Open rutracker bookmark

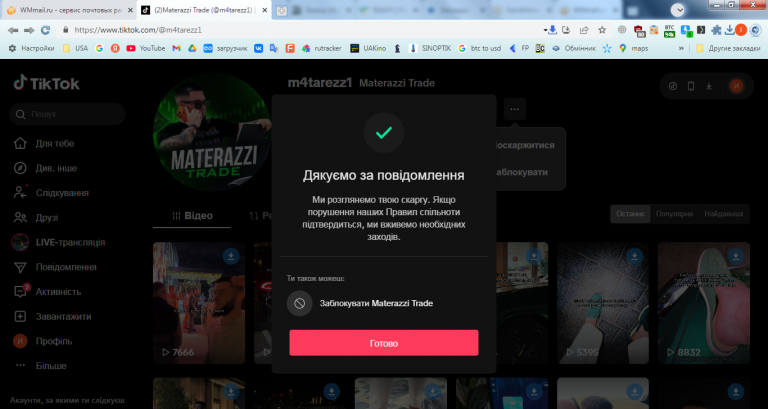point(322,48)
